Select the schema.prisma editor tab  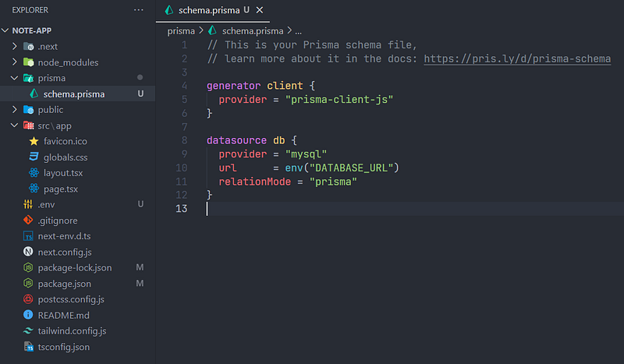(212, 10)
